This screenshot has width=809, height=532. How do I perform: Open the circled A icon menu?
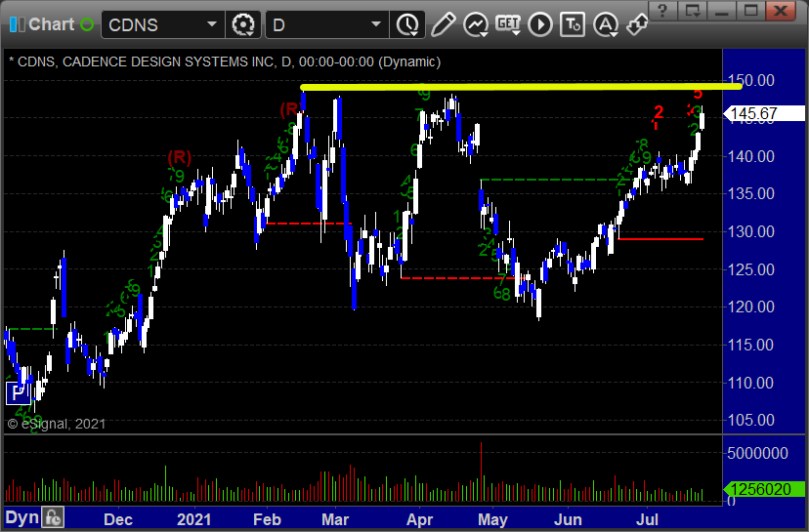(x=605, y=24)
